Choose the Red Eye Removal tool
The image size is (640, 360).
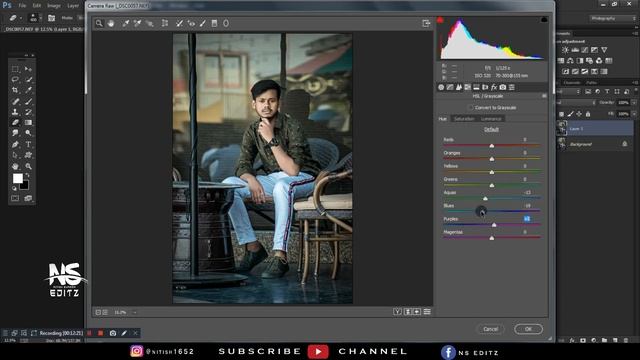click(x=191, y=23)
